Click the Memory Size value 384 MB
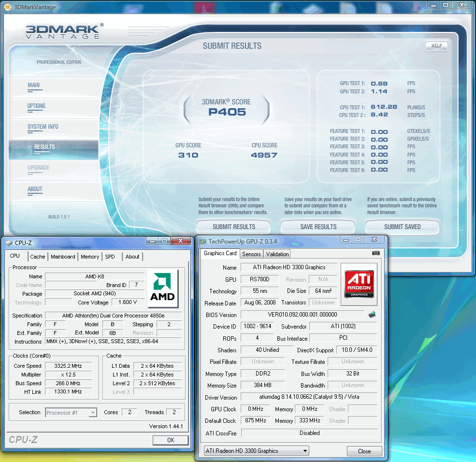This screenshot has width=476, height=462. (262, 385)
